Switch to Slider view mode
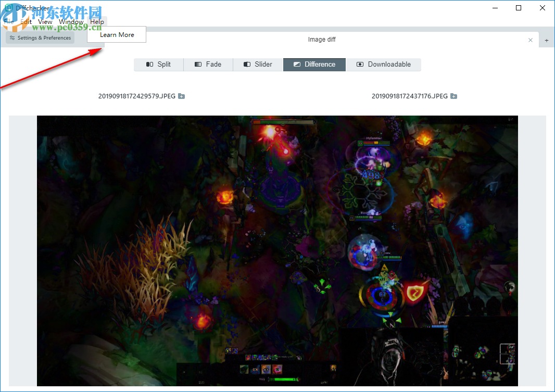The height and width of the screenshot is (392, 555). [x=258, y=65]
